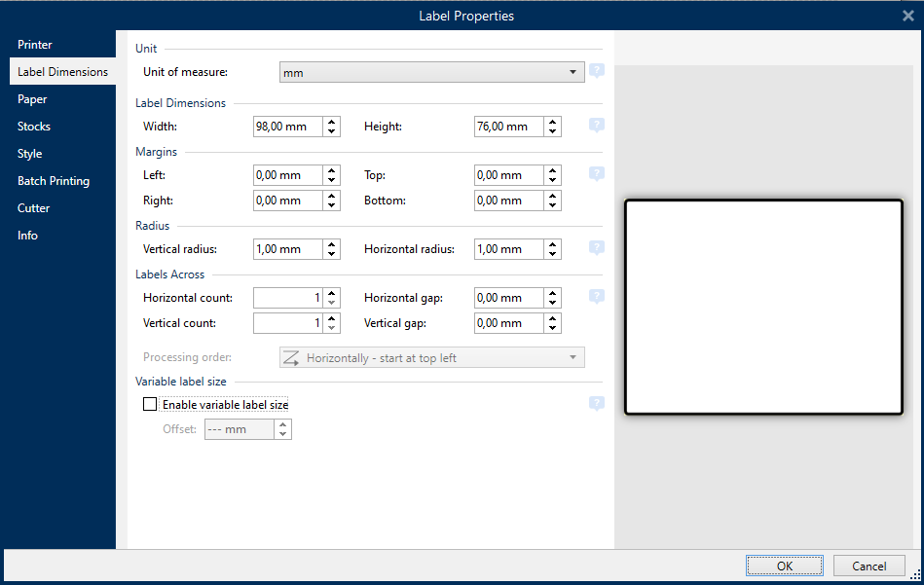Click the help icon for Variable label size
924x585 pixels.
(596, 404)
